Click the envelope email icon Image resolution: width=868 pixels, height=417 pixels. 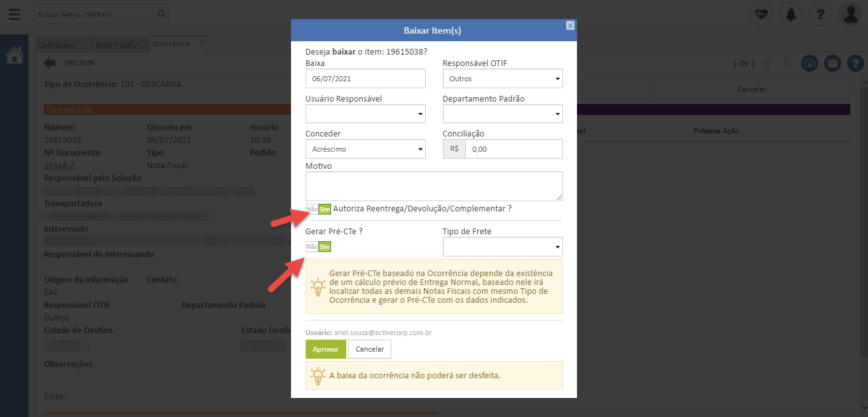click(x=832, y=63)
